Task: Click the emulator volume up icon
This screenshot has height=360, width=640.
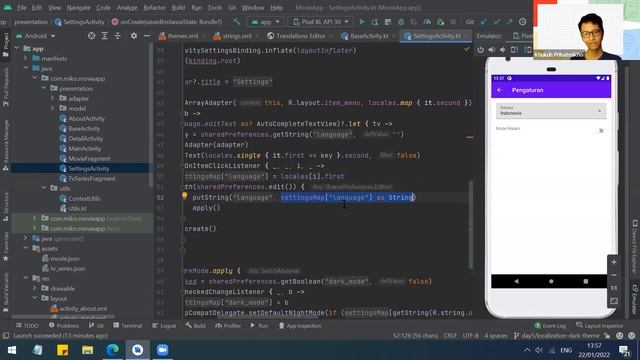Action: pyautogui.click(x=491, y=50)
